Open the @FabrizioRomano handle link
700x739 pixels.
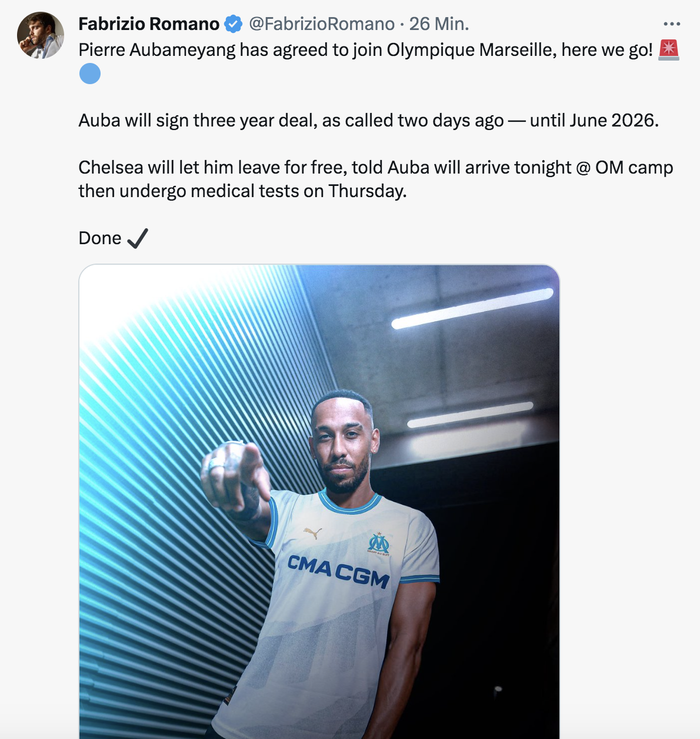[x=322, y=24]
